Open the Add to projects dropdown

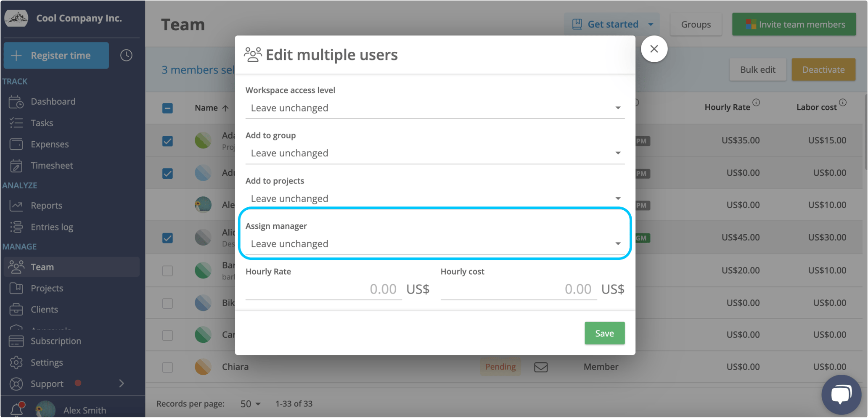tap(435, 198)
